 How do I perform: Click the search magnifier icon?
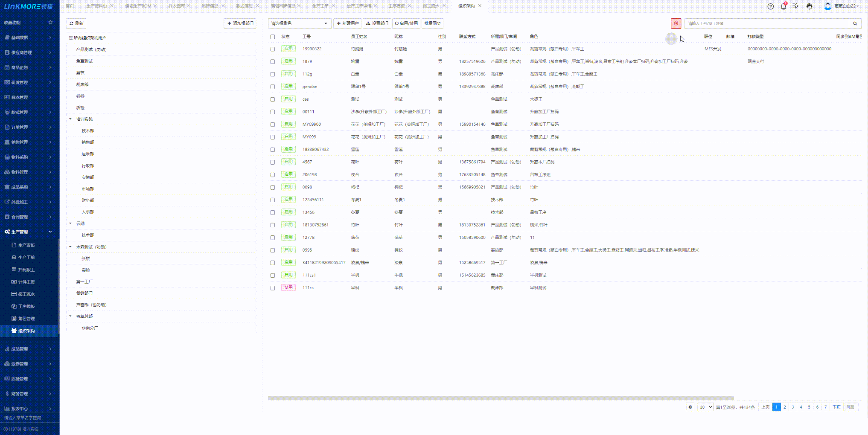pyautogui.click(x=855, y=23)
